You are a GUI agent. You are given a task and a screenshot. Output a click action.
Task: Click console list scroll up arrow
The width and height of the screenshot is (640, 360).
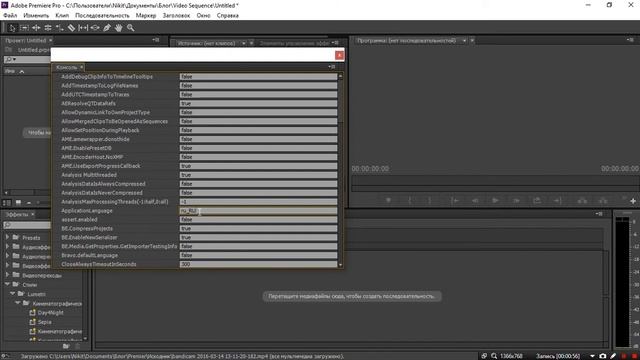[340, 76]
